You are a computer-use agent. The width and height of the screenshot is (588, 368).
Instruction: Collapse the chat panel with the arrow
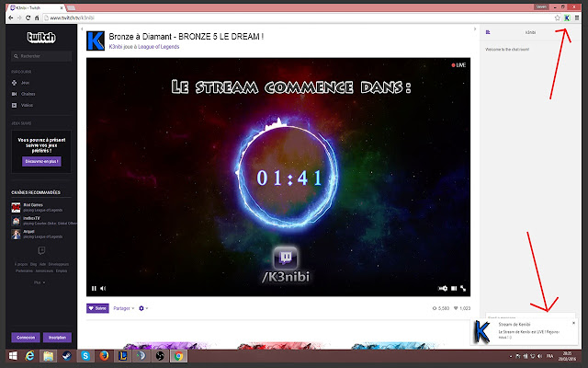pos(475,29)
